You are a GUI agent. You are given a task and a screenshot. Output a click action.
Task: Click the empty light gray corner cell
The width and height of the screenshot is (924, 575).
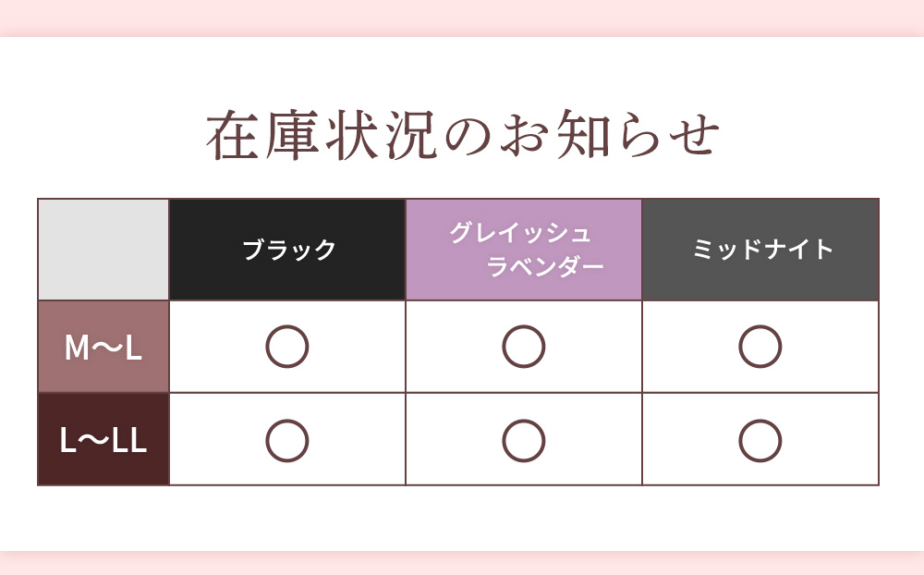pos(103,250)
